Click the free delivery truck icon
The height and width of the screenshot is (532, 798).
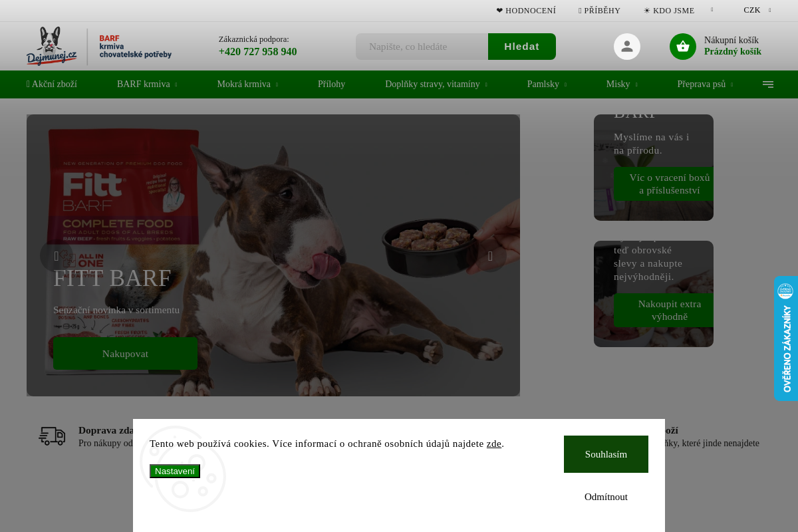point(52,436)
